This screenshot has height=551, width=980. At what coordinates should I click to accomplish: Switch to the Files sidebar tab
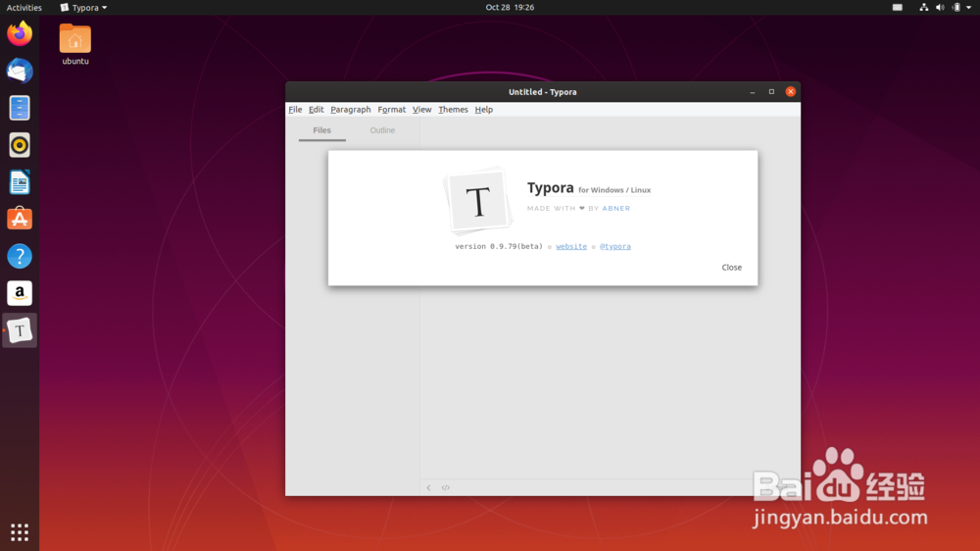click(321, 130)
